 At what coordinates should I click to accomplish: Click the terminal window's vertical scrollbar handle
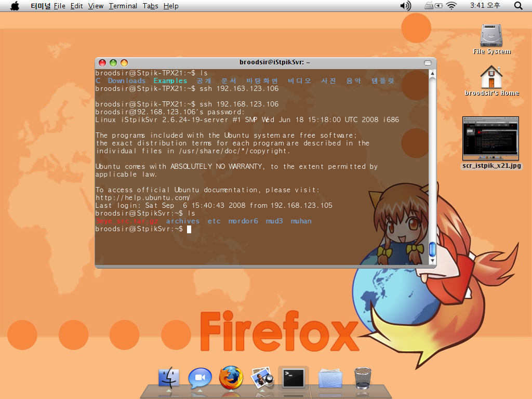pyautogui.click(x=432, y=249)
